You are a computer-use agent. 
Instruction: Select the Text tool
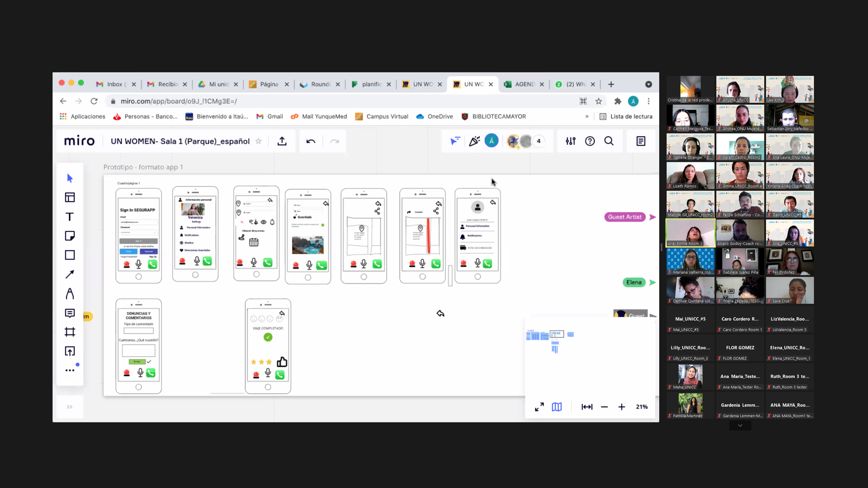70,216
